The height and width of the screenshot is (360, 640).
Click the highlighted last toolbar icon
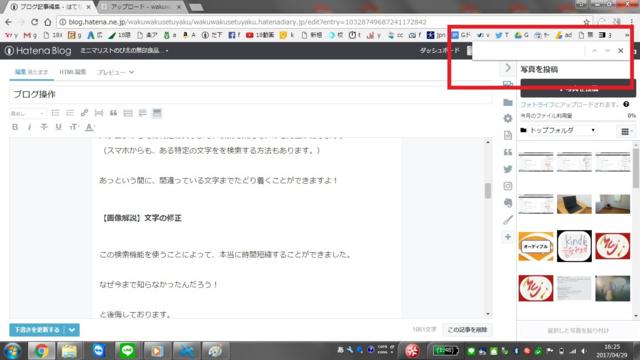pyautogui.click(x=157, y=113)
